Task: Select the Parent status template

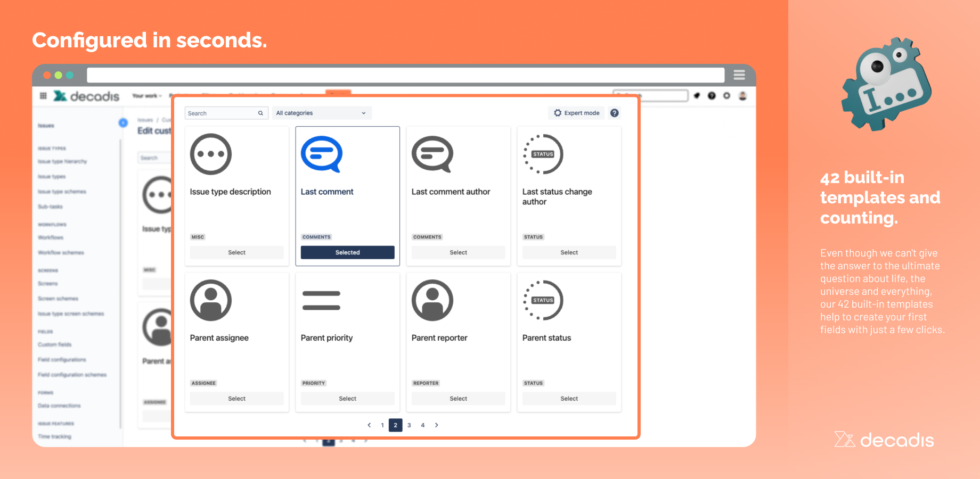Action: pyautogui.click(x=569, y=399)
